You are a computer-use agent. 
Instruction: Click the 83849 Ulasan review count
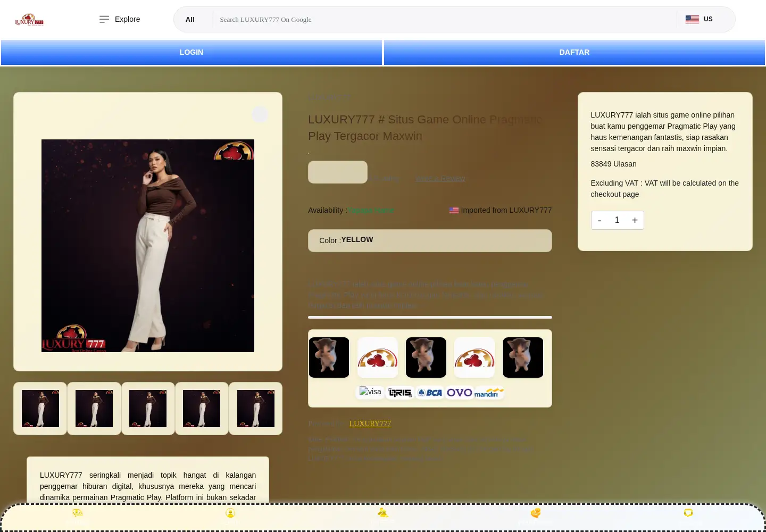point(613,164)
